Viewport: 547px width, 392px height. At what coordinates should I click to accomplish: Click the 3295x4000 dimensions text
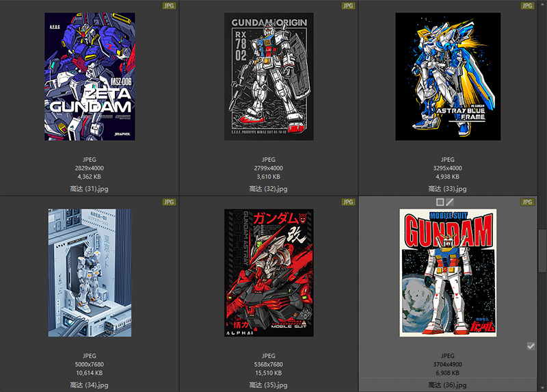click(448, 168)
